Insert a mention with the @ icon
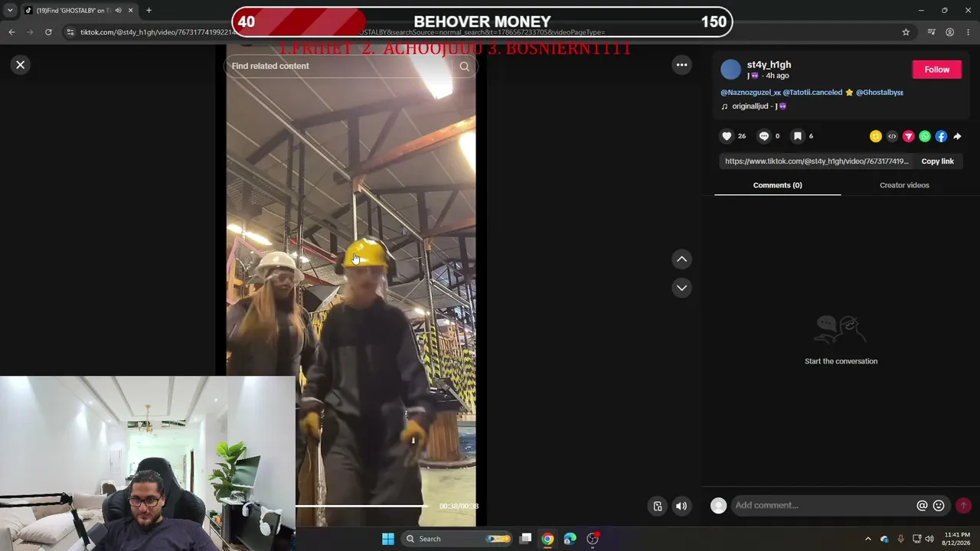Viewport: 980px width, 551px height. (x=922, y=506)
